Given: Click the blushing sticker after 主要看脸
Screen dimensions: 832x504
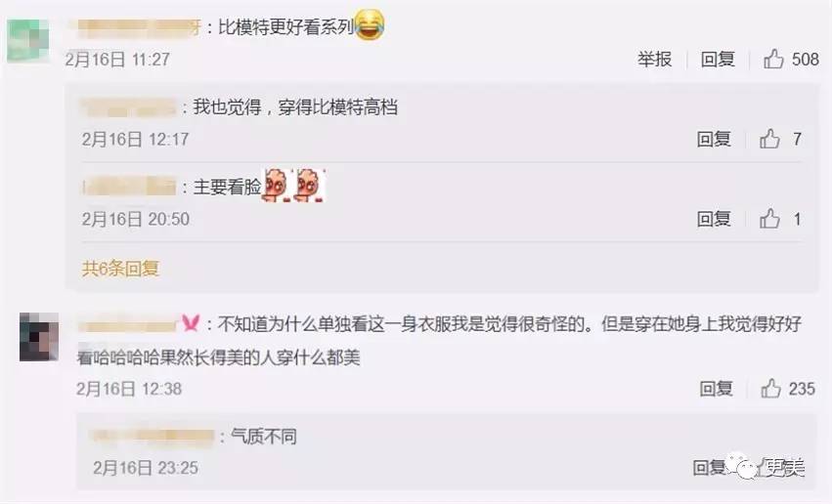Looking at the screenshot, I should (294, 186).
